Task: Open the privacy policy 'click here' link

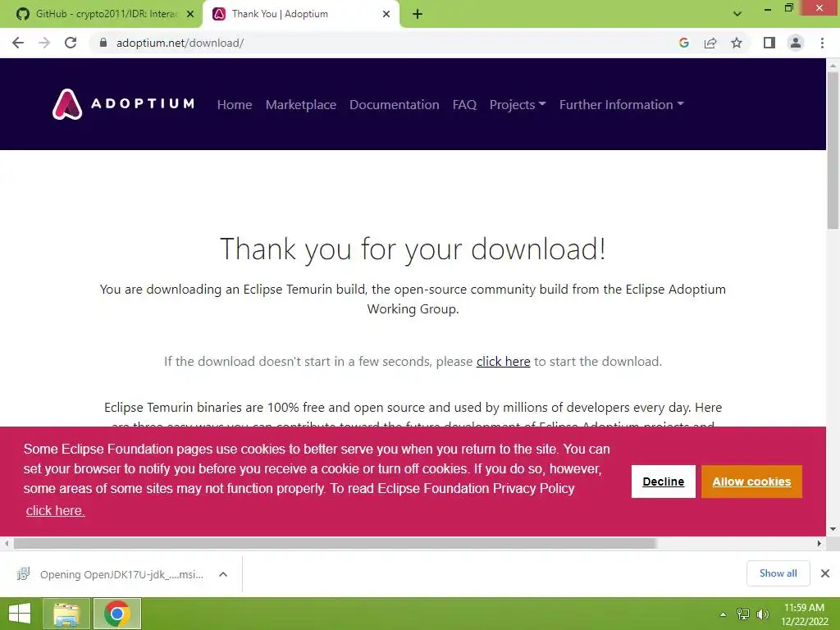Action: (x=55, y=510)
